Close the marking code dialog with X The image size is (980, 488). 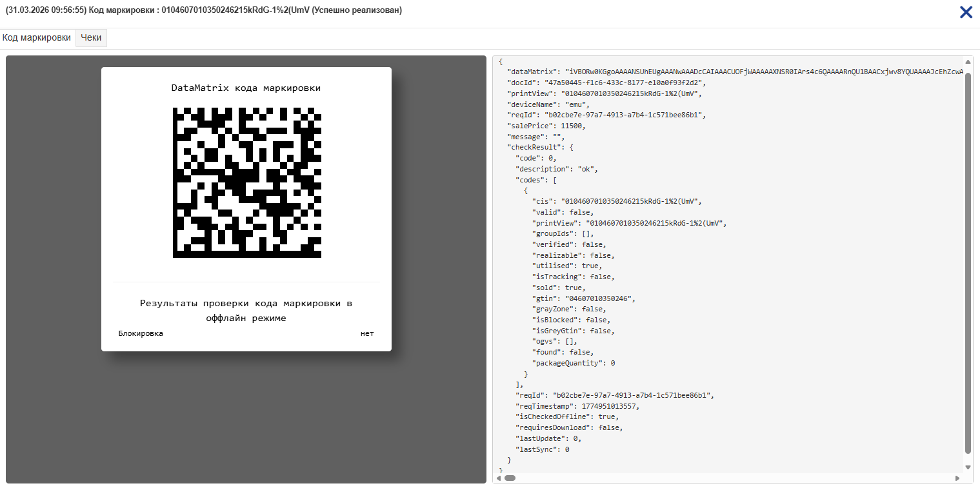(965, 12)
